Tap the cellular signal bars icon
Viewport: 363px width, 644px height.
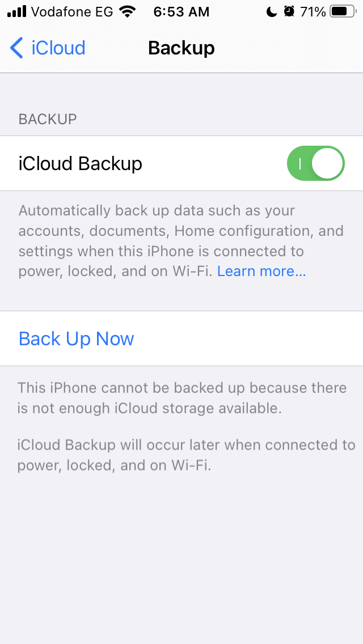[17, 12]
